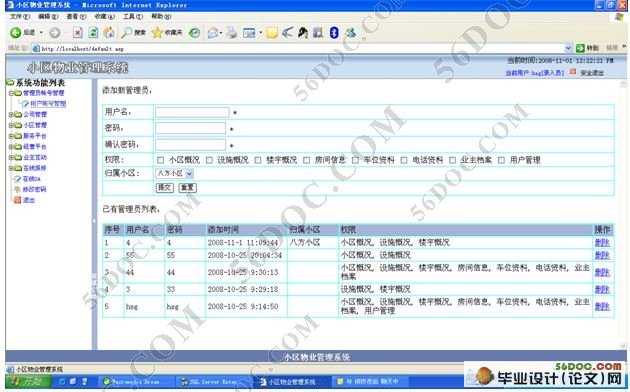Check the 电话资料 permission checkbox

[404, 160]
